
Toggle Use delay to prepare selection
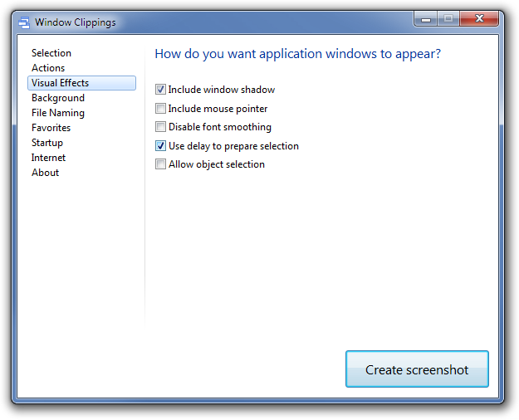tap(160, 145)
